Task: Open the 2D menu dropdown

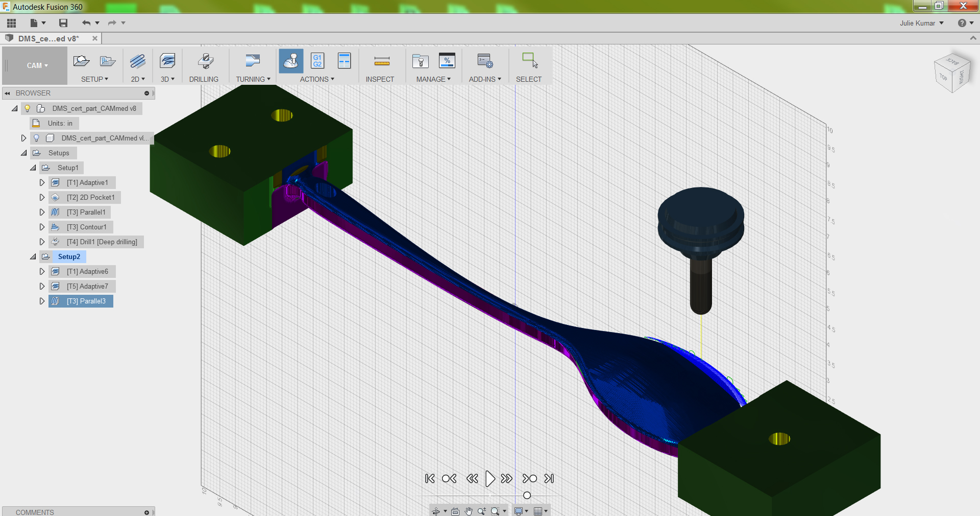Action: 138,79
